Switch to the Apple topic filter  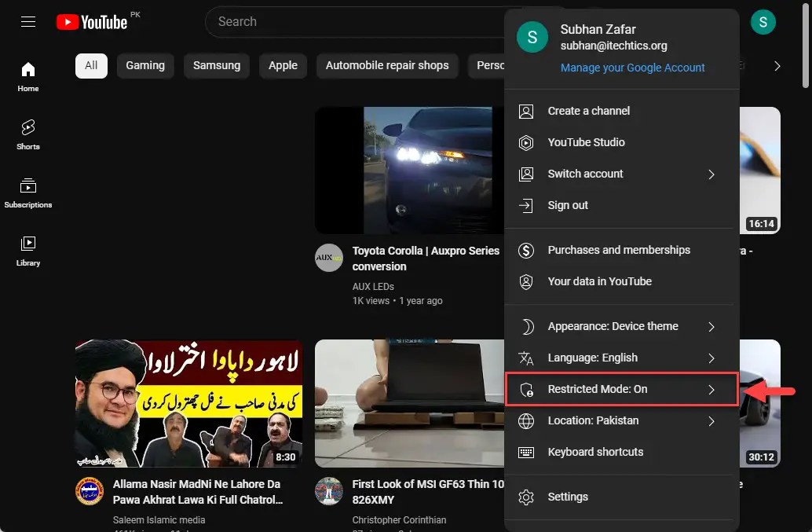(282, 66)
